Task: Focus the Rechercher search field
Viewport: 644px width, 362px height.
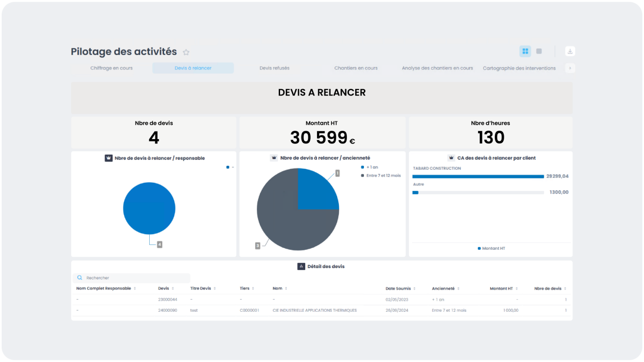Action: point(134,278)
